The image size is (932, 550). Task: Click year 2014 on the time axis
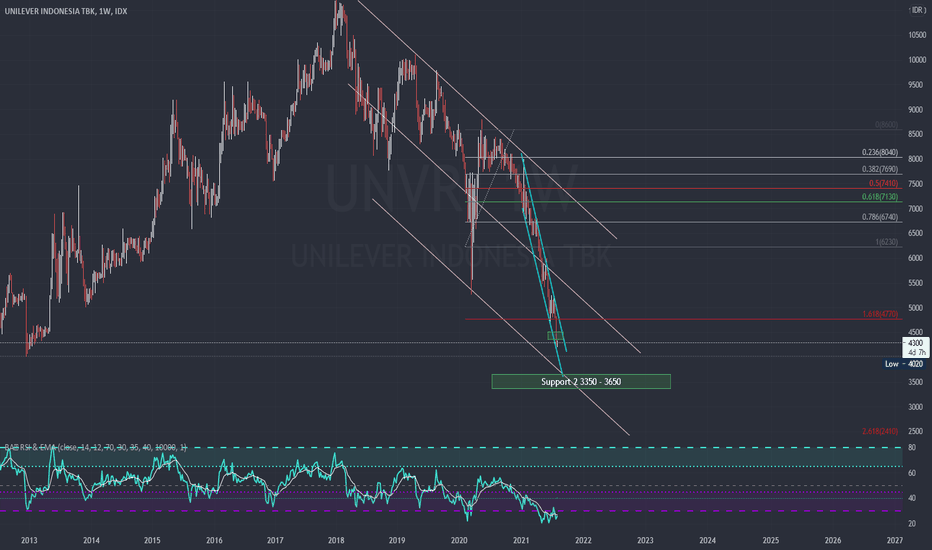[x=91, y=540]
